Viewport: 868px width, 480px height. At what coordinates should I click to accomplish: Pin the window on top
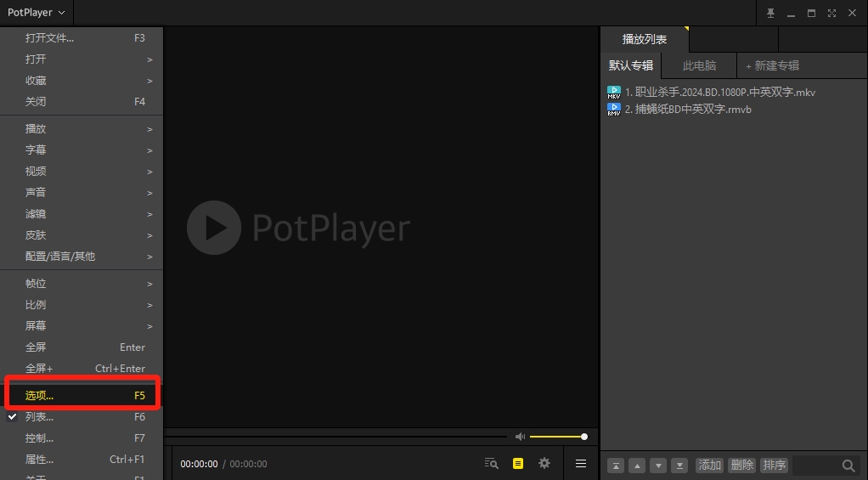pyautogui.click(x=770, y=13)
